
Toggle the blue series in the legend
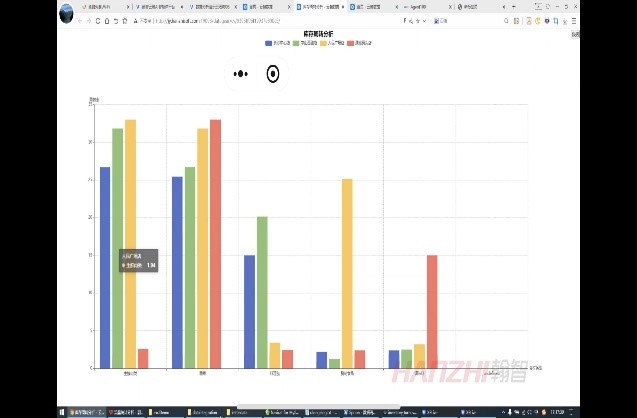pos(269,44)
